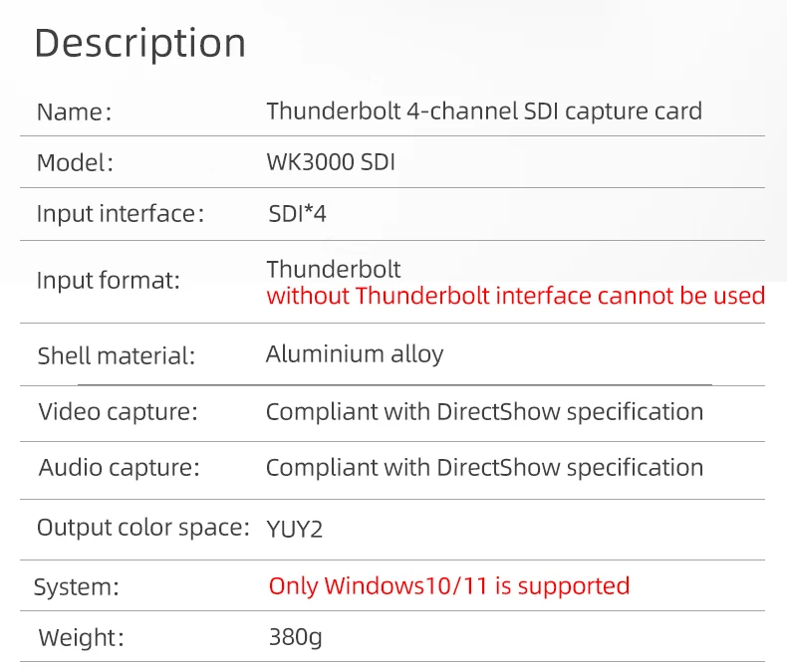
Task: Click the Input interface label
Action: pos(121,214)
